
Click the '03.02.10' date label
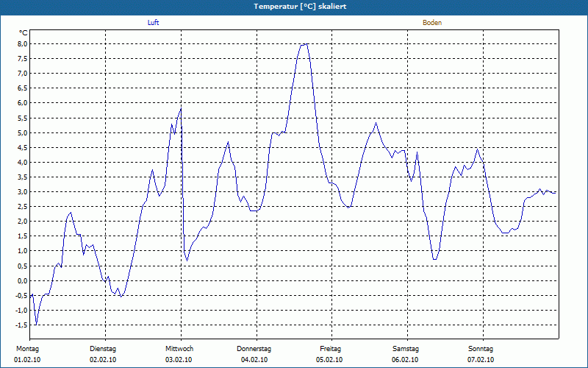pyautogui.click(x=179, y=360)
